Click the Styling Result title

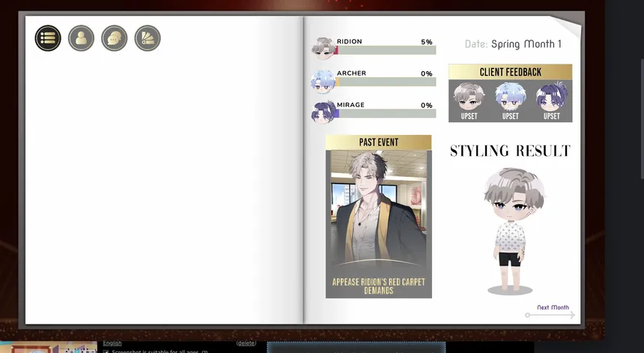[x=510, y=151]
